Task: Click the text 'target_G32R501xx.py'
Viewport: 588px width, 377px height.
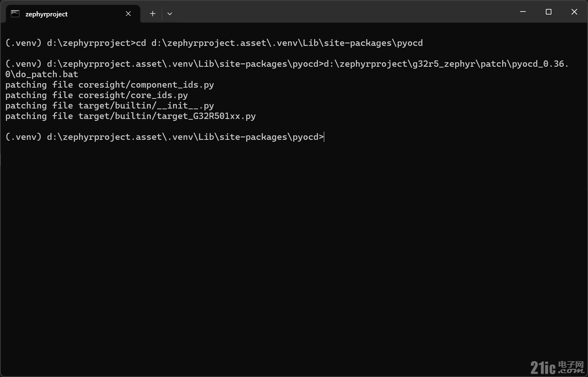Action: (x=206, y=116)
